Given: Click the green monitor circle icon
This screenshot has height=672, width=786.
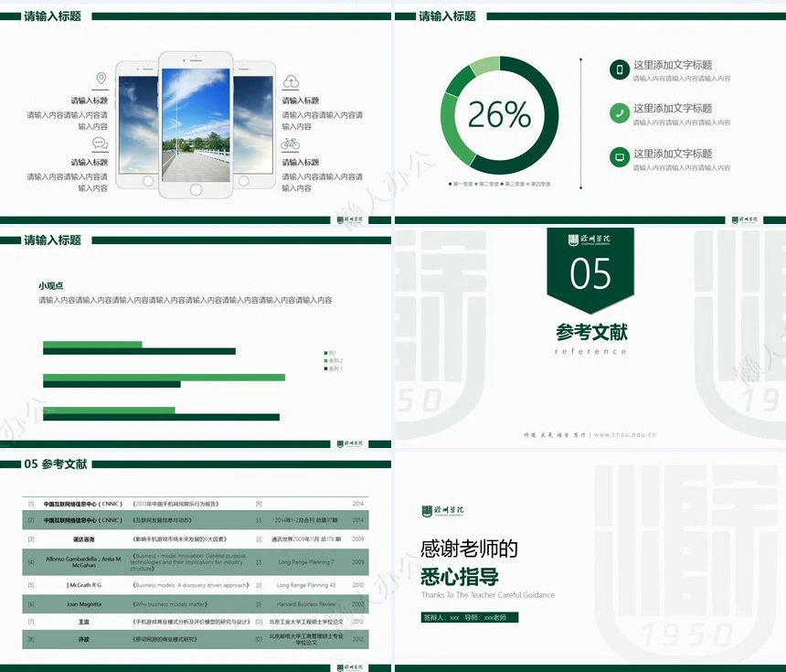Looking at the screenshot, I should point(619,156).
